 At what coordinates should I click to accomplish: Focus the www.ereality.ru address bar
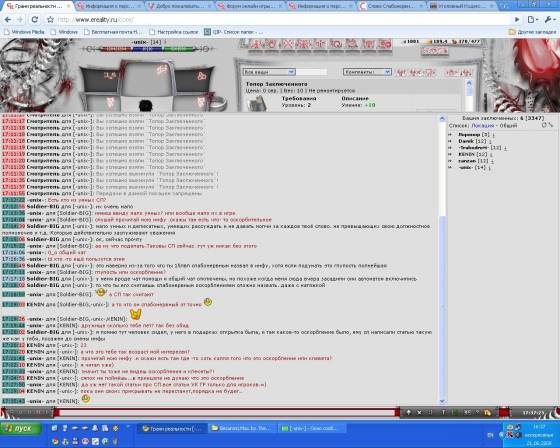[x=282, y=20]
